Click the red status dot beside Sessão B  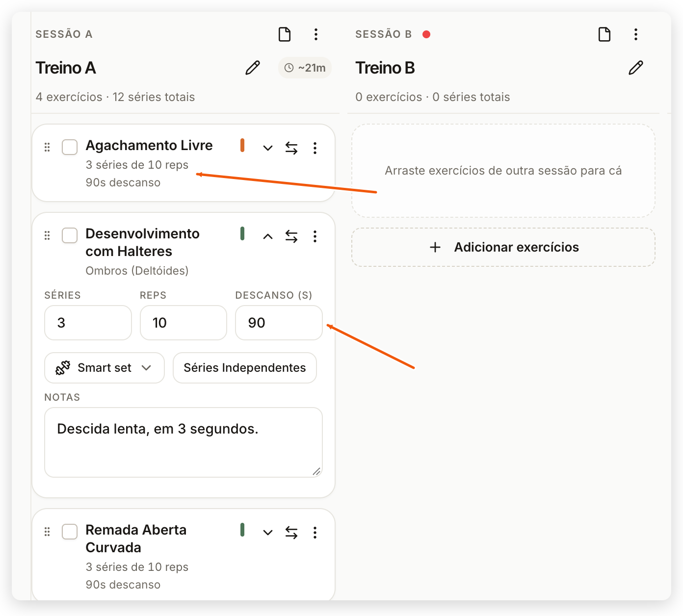click(x=426, y=34)
